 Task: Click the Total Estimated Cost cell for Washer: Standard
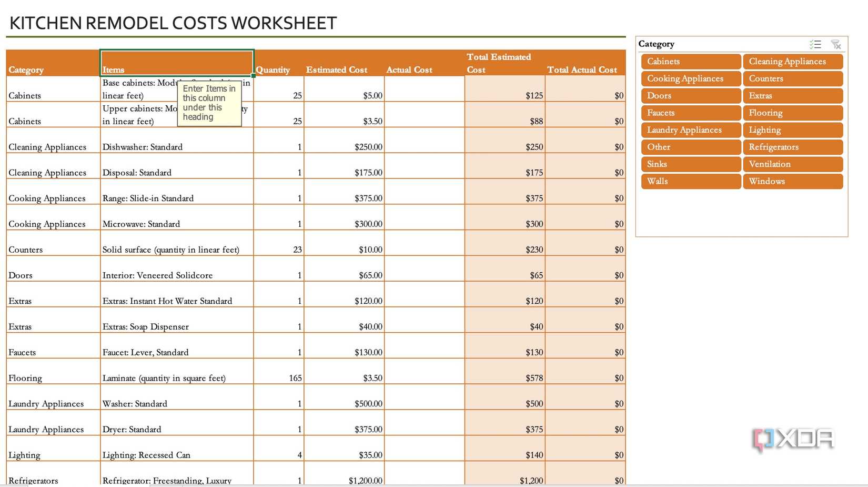pos(504,403)
